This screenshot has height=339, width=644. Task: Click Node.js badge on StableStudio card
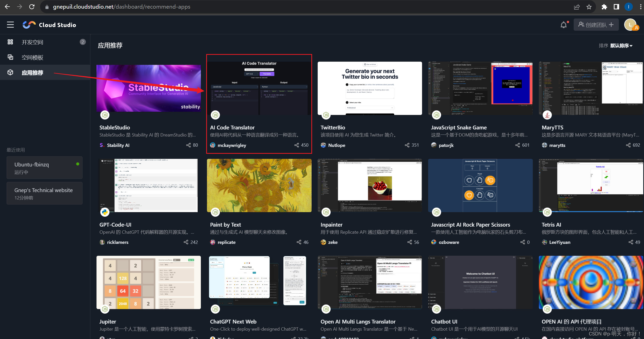105,115
